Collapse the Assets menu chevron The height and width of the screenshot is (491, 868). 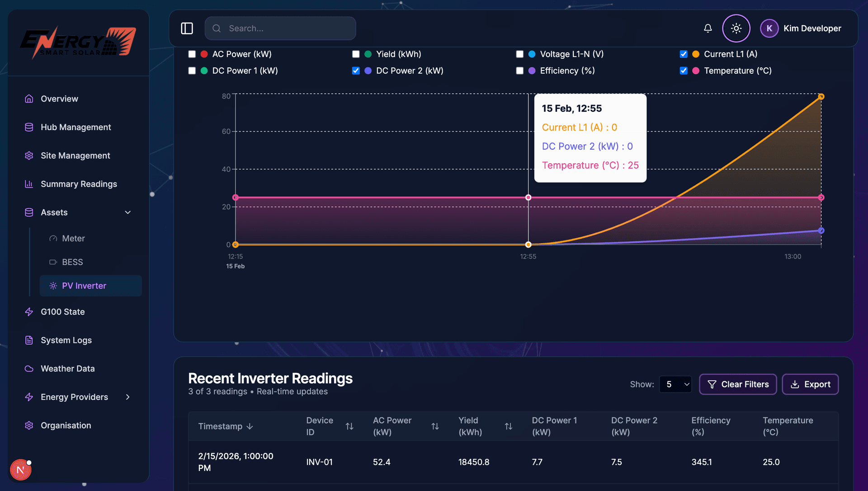pos(128,212)
